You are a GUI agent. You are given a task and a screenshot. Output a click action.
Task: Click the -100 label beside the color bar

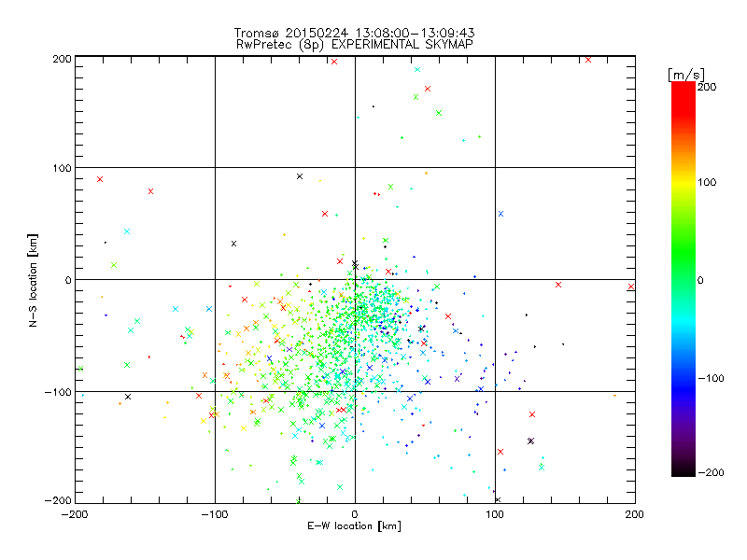click(x=711, y=379)
